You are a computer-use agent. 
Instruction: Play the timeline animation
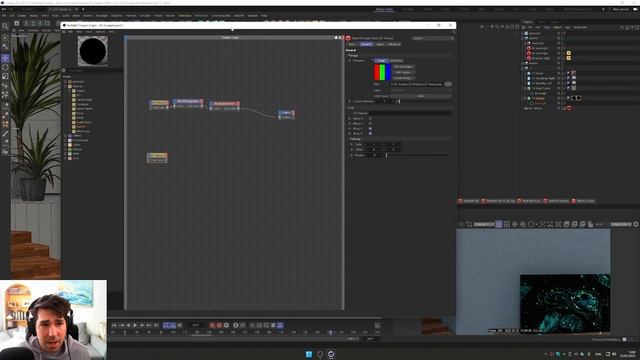click(x=135, y=325)
